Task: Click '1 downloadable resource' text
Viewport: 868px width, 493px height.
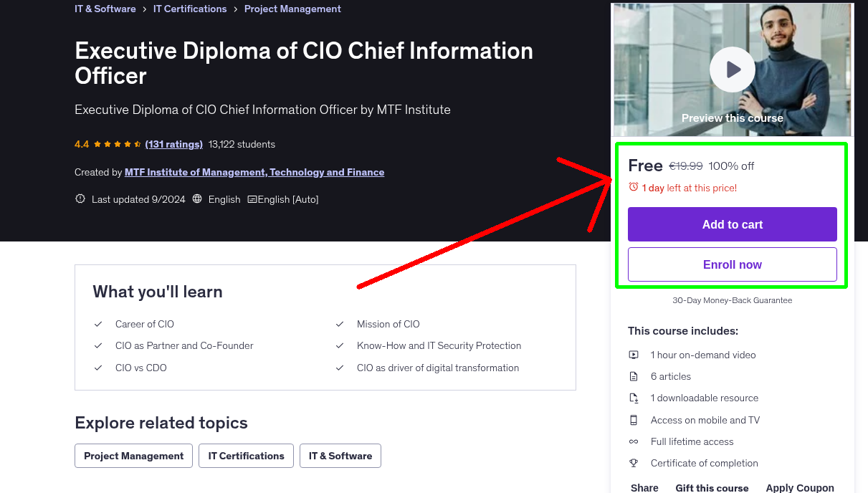Action: 705,398
